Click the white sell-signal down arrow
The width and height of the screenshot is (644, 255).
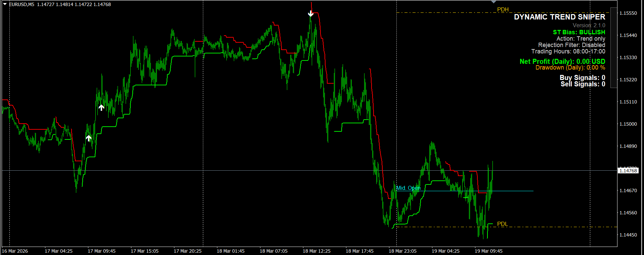pyautogui.click(x=311, y=13)
